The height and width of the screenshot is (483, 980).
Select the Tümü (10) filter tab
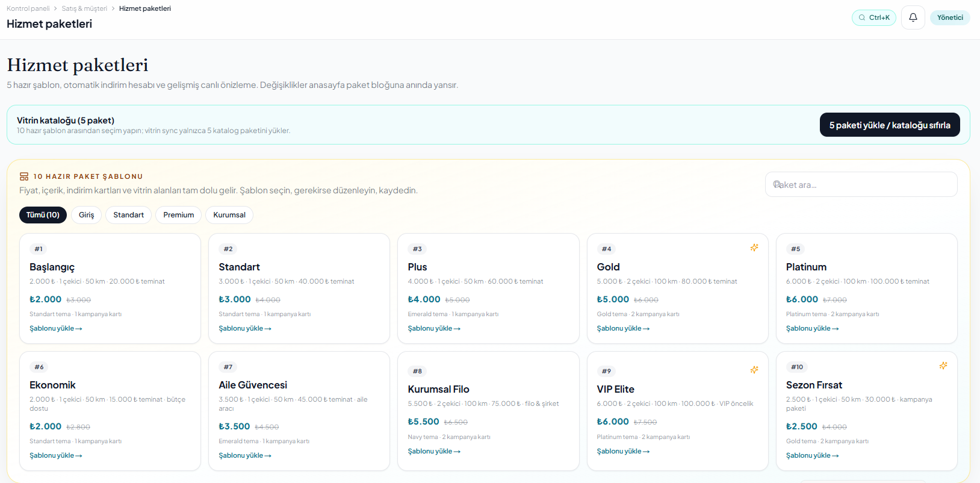43,215
